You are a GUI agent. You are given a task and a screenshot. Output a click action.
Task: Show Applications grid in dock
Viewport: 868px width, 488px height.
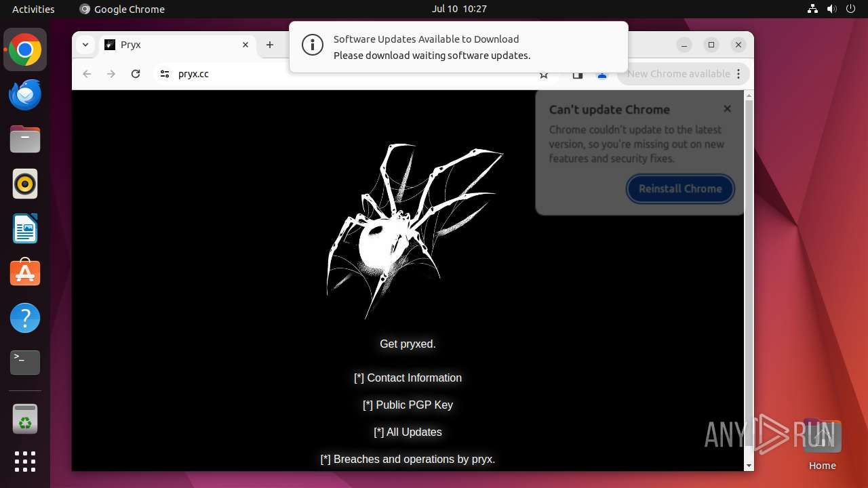[25, 462]
